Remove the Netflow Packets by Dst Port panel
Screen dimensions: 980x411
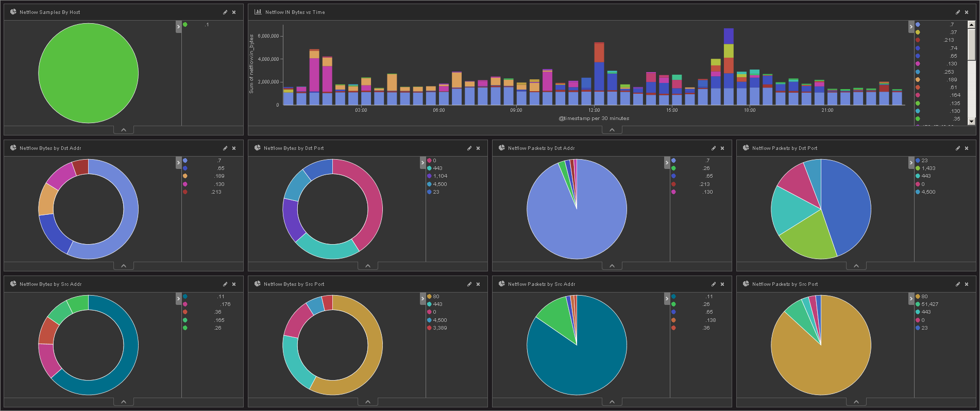pos(967,148)
